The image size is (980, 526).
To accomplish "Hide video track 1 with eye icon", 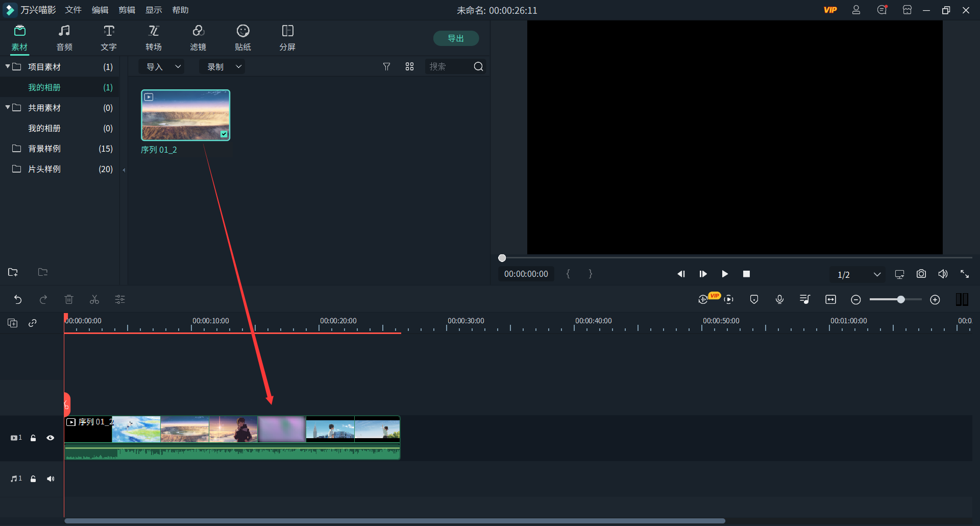I will click(51, 438).
